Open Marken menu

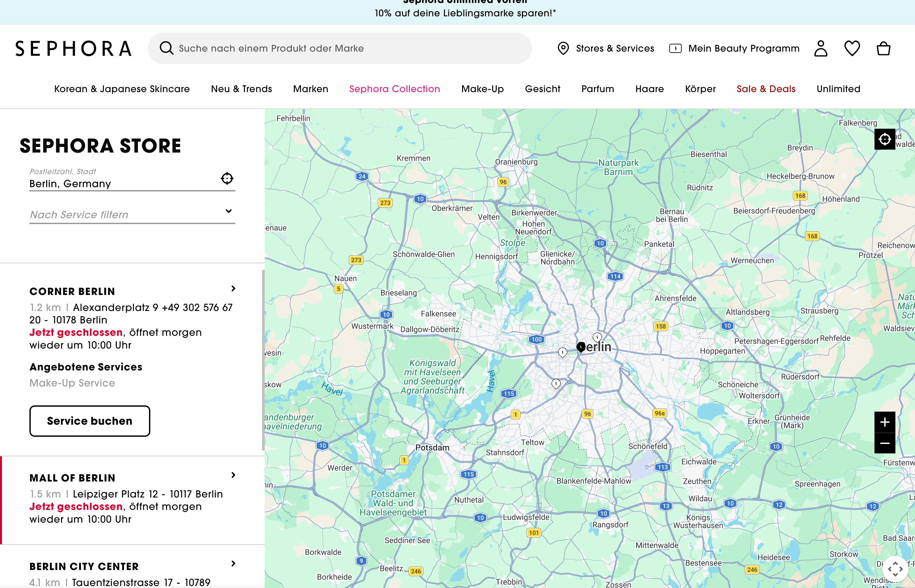[310, 89]
